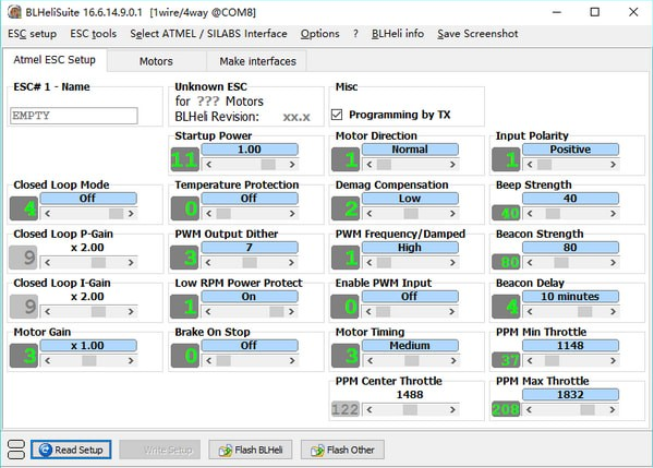Click left arrow on Demag Compensation slider
This screenshot has width=653, height=468.
pyautogui.click(x=369, y=214)
